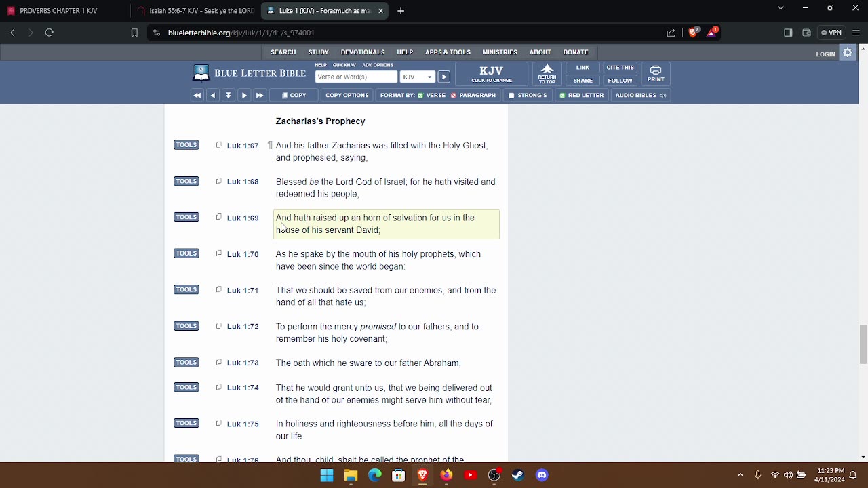This screenshot has width=868, height=488.
Task: Open the settings gear next to Login
Action: coord(848,53)
